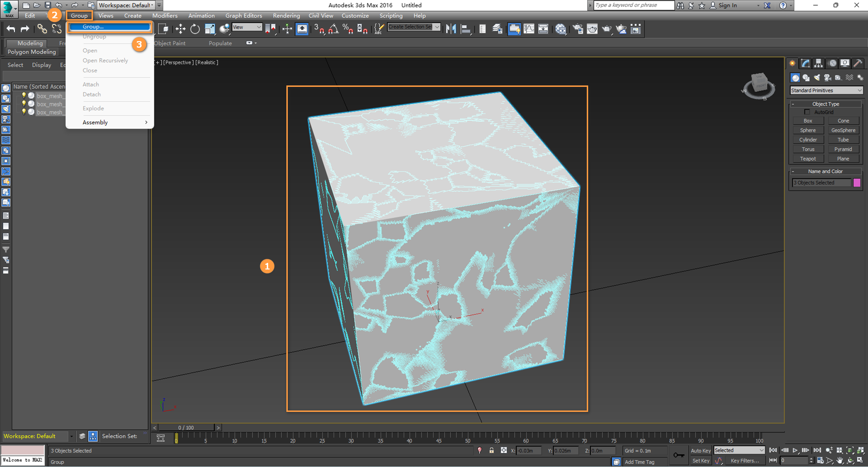
Task: Open the Scripting menu
Action: [x=391, y=16]
